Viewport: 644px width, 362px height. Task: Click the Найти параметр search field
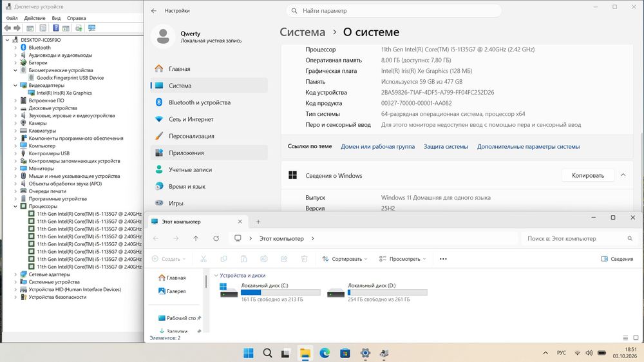394,11
